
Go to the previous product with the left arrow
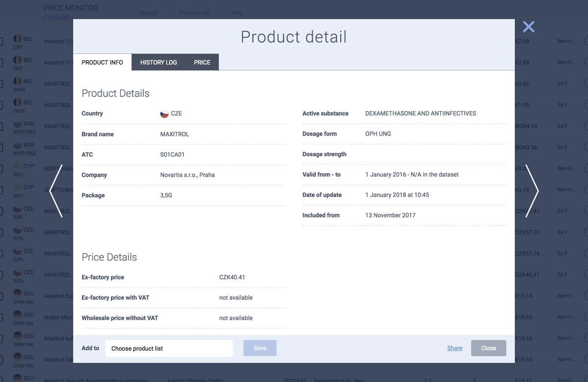tap(56, 191)
